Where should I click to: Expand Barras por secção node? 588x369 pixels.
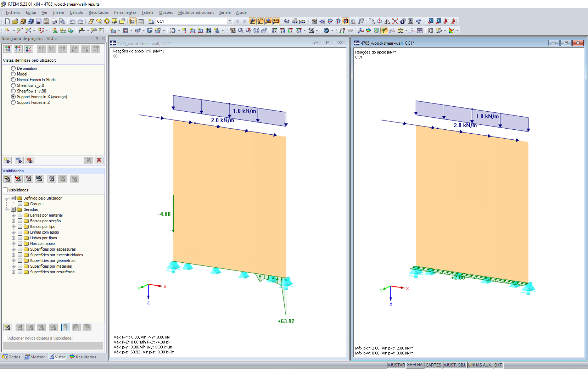click(x=13, y=221)
